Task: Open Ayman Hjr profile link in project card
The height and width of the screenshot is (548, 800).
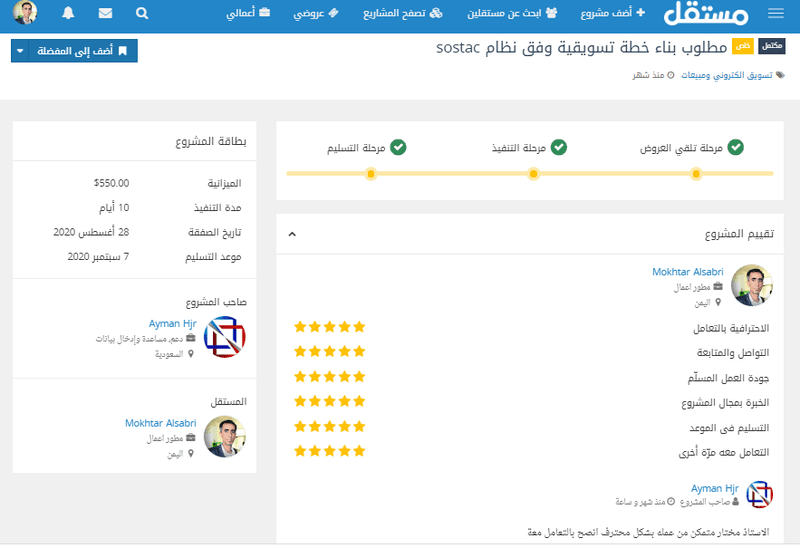Action: 172,324
